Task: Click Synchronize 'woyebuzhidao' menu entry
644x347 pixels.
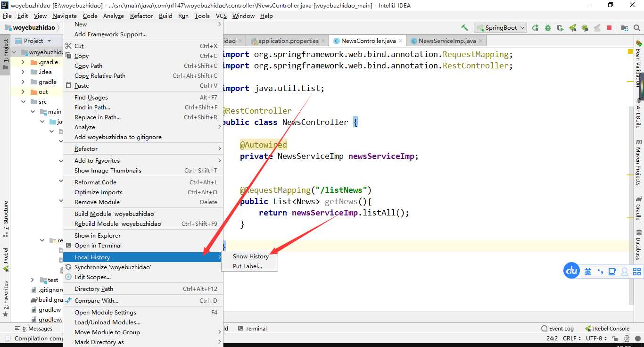Action: 143,267
